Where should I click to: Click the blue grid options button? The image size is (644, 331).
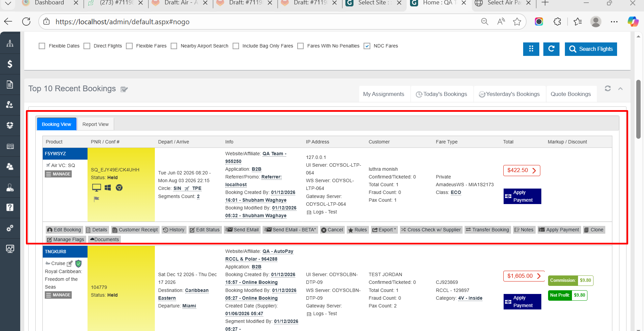(x=531, y=49)
